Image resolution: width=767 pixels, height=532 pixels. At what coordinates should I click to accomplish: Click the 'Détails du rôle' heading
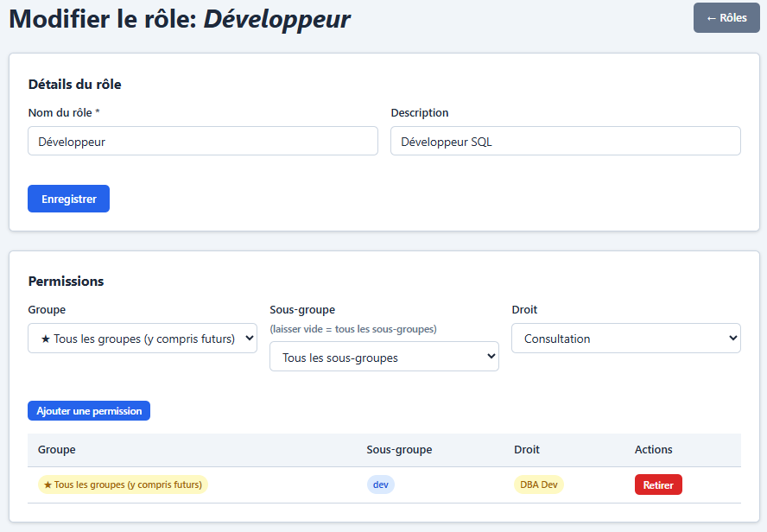tap(75, 84)
